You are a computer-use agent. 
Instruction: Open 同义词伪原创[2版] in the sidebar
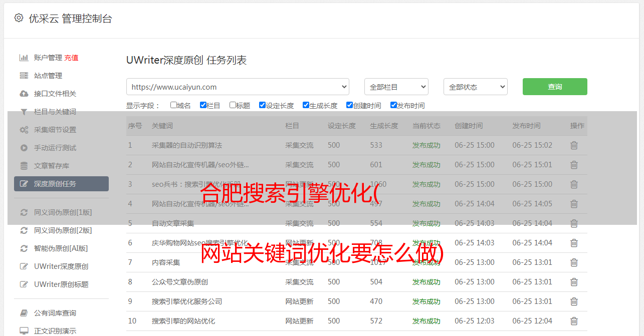coord(63,230)
